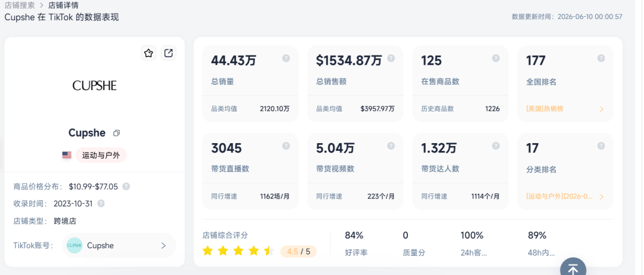
Task: Click help icon beside 1.32万 带货达人数
Action: click(496, 146)
